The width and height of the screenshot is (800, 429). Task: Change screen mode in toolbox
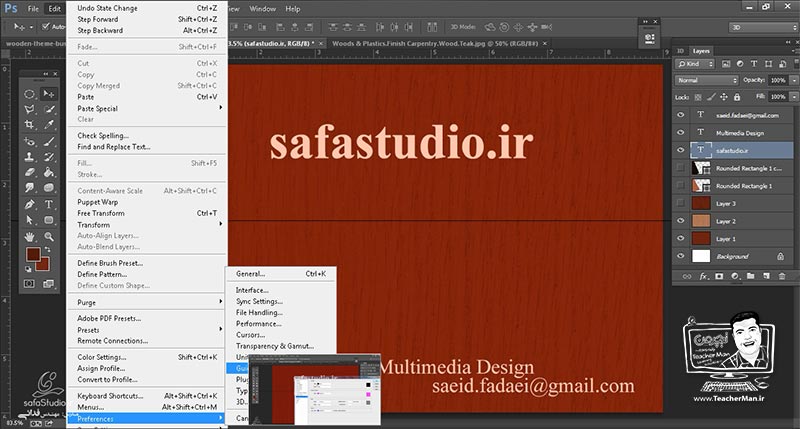49,284
